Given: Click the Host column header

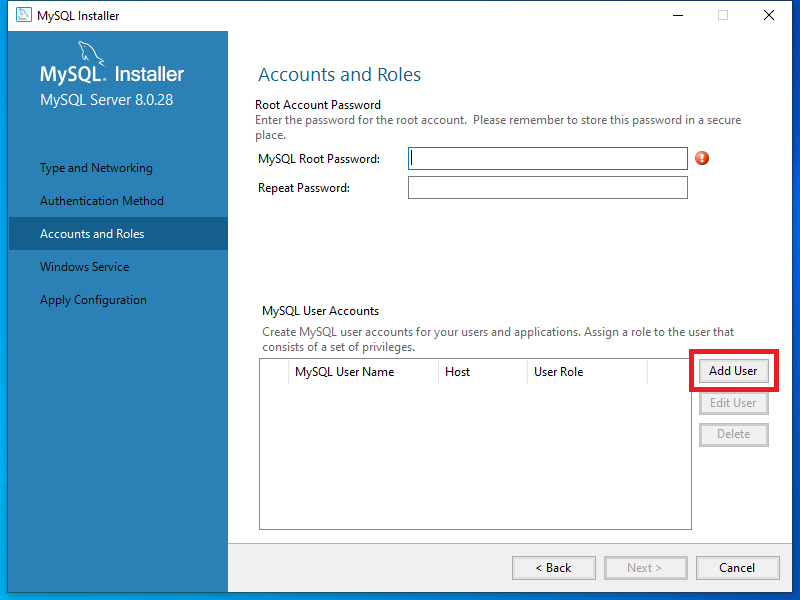Looking at the screenshot, I should tap(482, 372).
